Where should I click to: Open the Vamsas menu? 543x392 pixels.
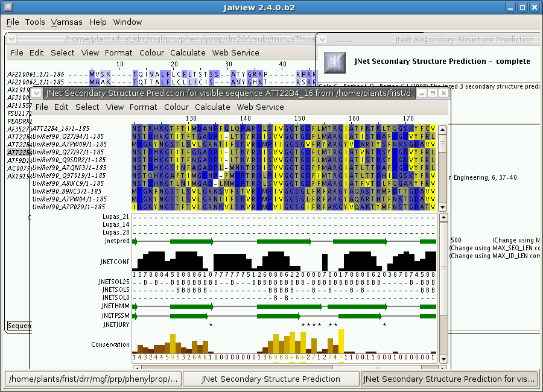pyautogui.click(x=66, y=22)
